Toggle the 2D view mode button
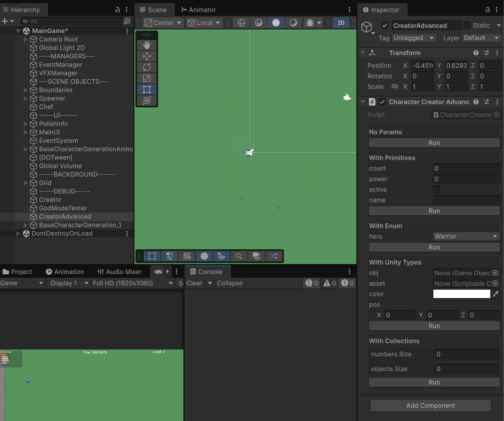This screenshot has width=504, height=421. click(341, 23)
